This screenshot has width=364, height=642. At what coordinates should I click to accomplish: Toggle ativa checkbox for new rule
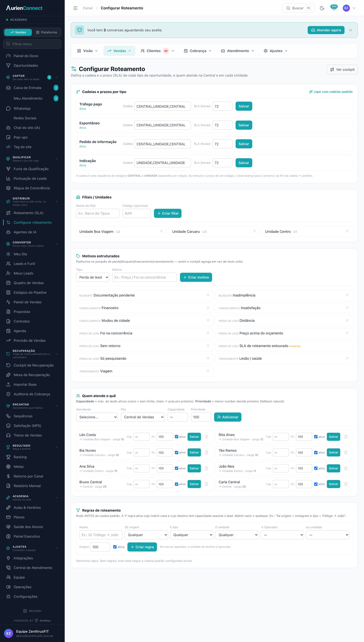pos(115,547)
